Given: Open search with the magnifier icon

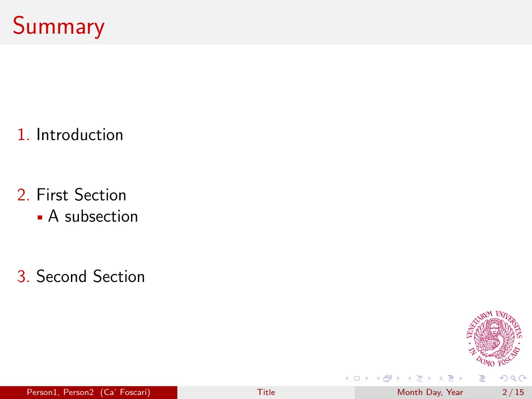Looking at the screenshot, I should pos(513,378).
